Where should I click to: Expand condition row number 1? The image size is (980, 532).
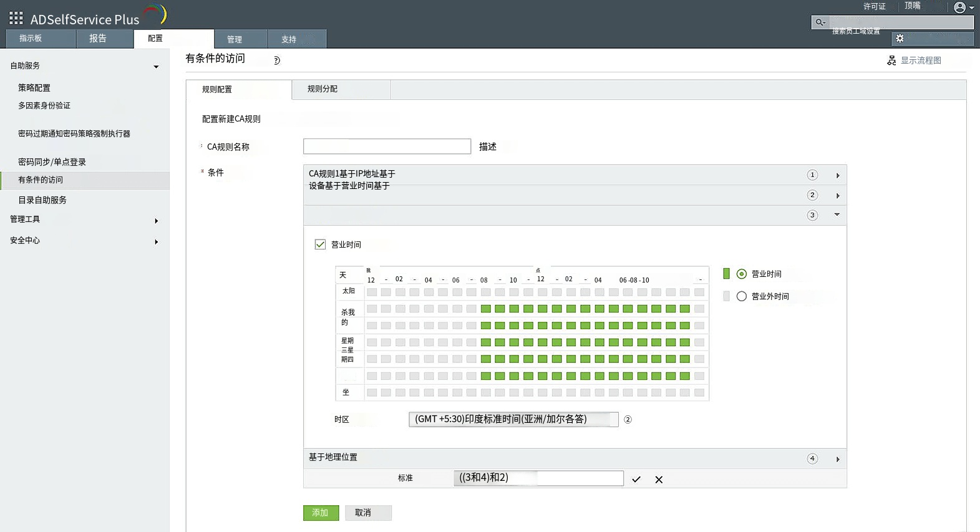click(837, 175)
